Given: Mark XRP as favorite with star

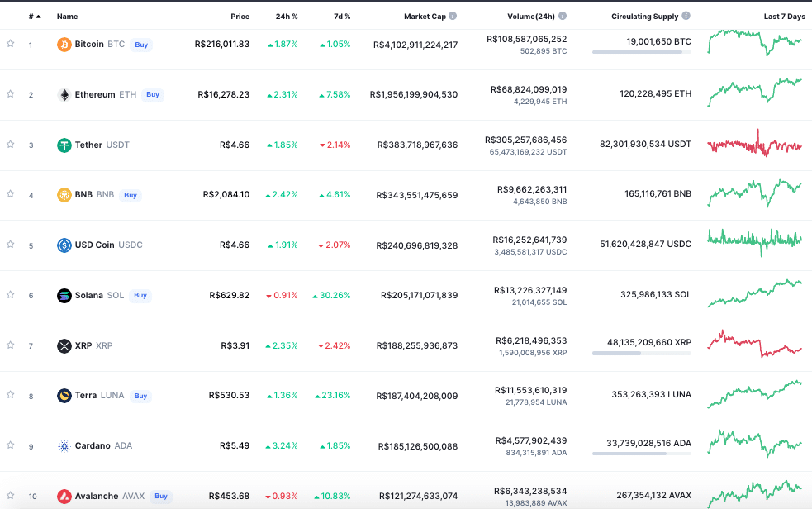Looking at the screenshot, I should (11, 345).
